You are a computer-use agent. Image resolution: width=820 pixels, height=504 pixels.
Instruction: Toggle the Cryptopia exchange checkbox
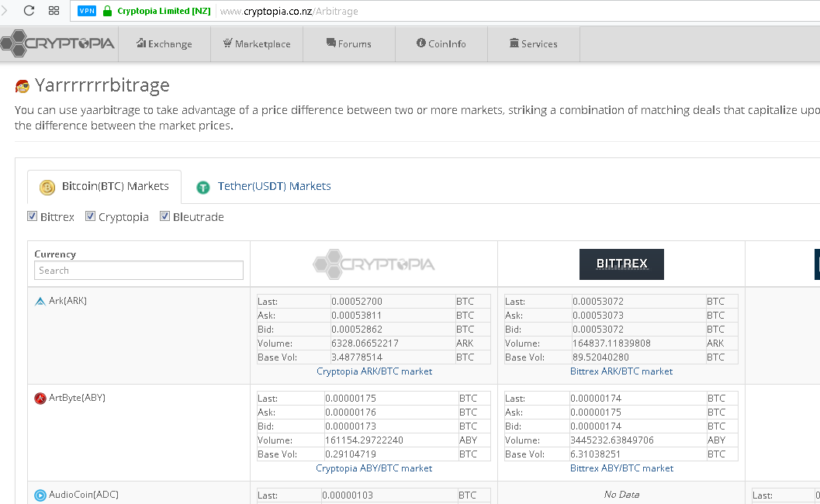[91, 216]
